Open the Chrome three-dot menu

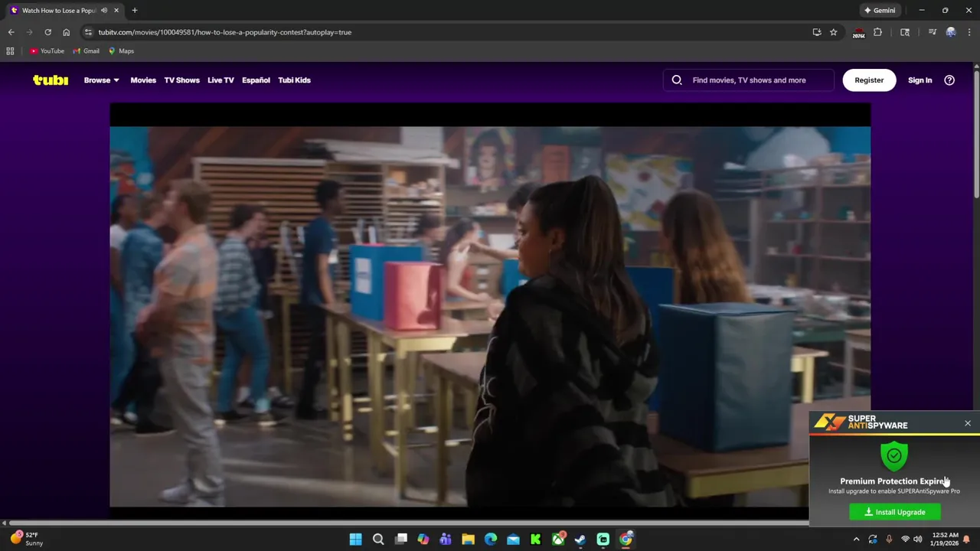969,32
